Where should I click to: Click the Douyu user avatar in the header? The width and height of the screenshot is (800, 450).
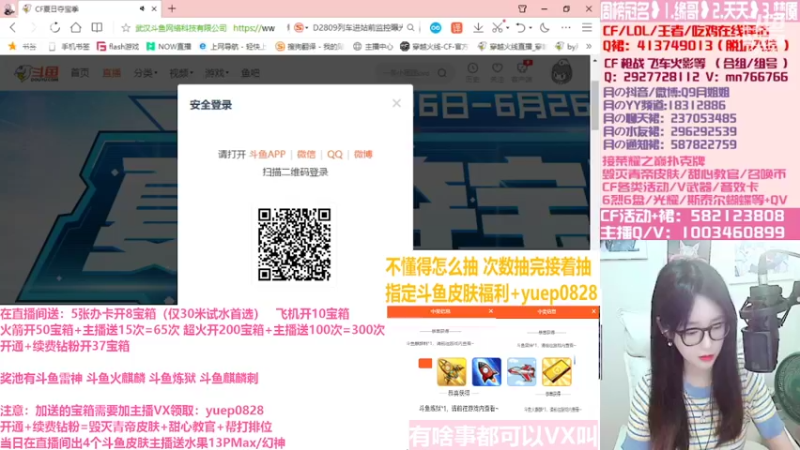coord(562,71)
